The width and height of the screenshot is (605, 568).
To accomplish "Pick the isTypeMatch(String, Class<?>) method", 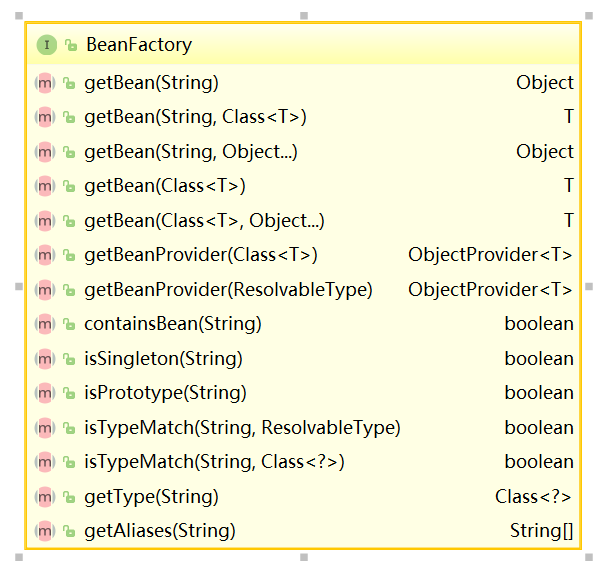I will (x=214, y=462).
